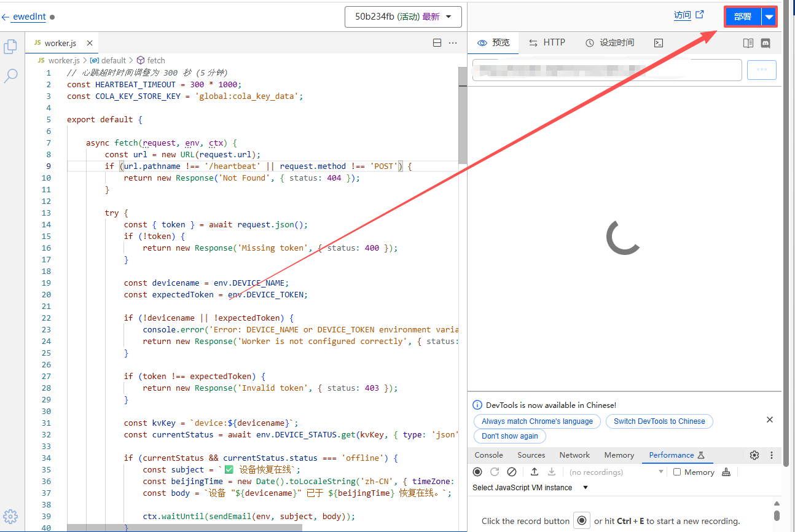Open the Explorer files icon in sidebar
Viewport: 795px width, 532px height.
point(10,47)
